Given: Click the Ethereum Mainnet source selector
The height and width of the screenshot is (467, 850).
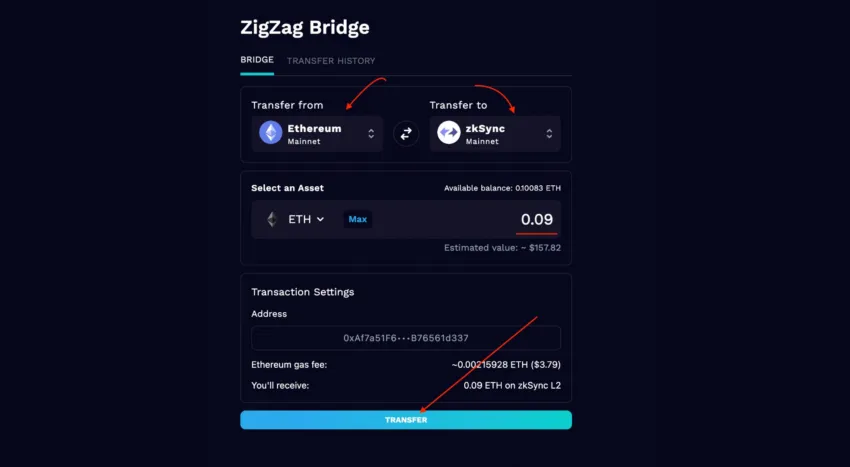Looking at the screenshot, I should 317,133.
